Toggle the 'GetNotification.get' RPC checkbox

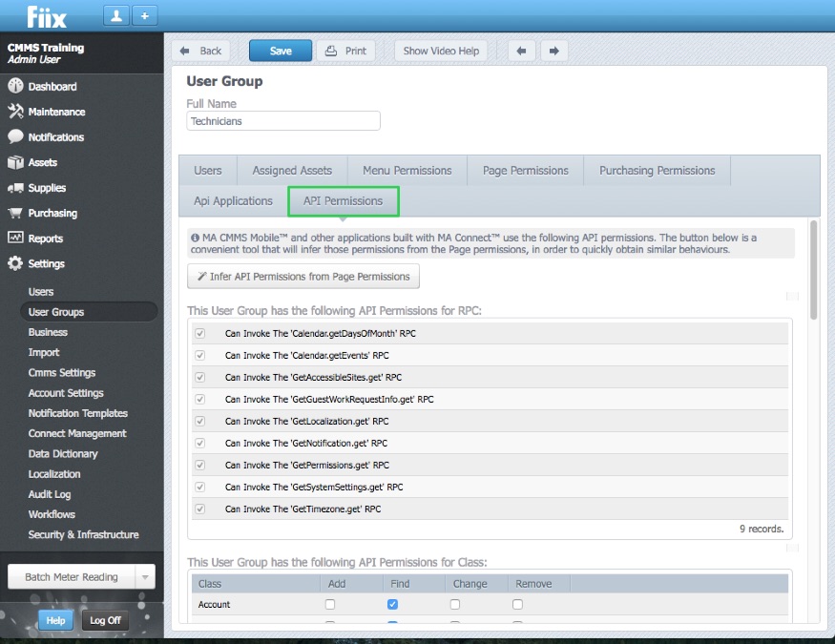(x=200, y=443)
